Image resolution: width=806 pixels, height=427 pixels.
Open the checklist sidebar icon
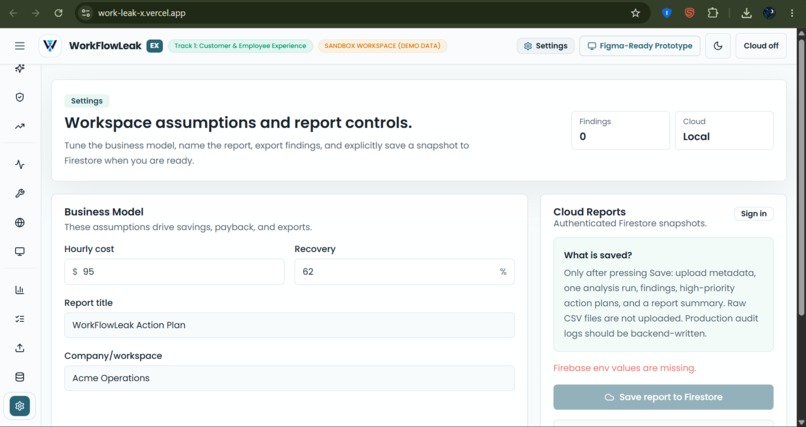coord(20,319)
